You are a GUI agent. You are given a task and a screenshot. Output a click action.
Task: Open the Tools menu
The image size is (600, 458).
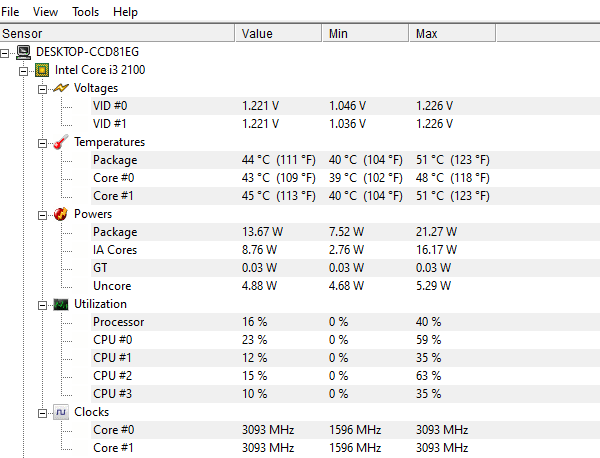[x=85, y=12]
